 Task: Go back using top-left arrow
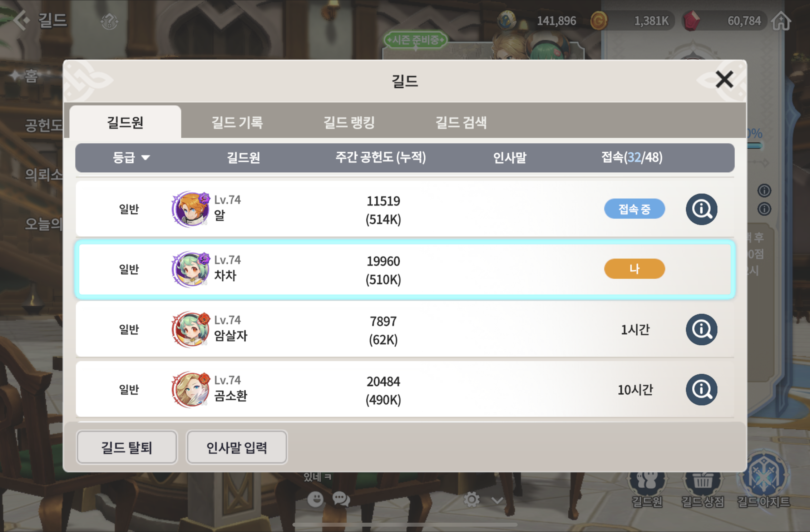coord(21,20)
